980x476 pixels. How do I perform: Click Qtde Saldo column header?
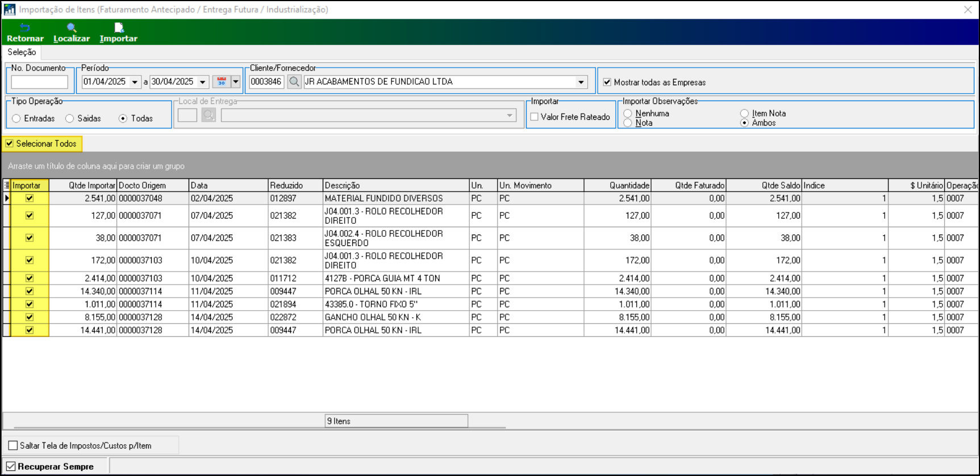(764, 185)
